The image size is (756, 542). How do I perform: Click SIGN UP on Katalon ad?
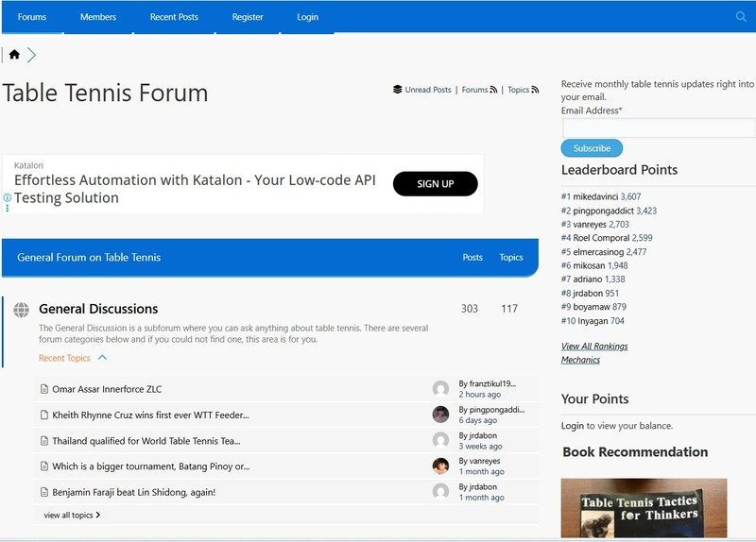click(x=435, y=184)
